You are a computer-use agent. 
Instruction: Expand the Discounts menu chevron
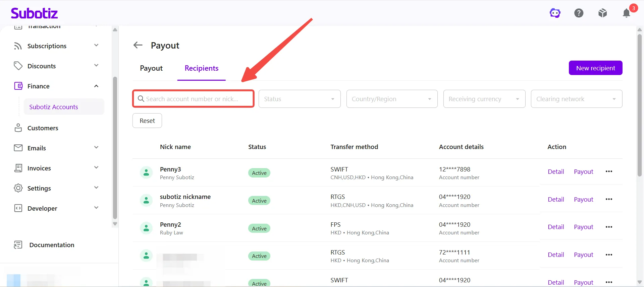96,65
